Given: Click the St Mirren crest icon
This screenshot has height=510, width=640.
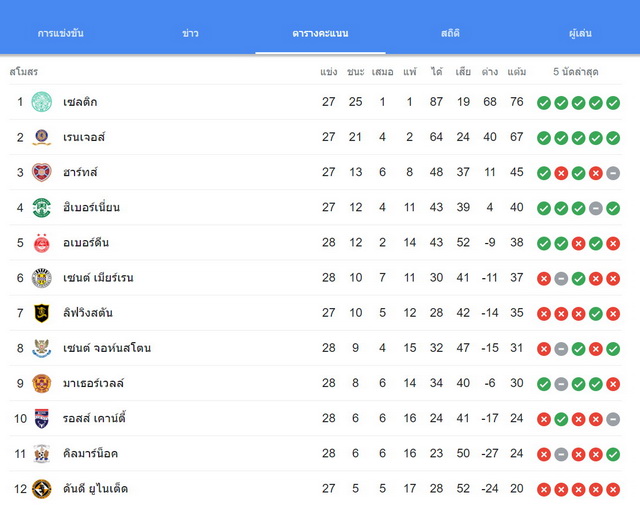Looking at the screenshot, I should [x=42, y=278].
